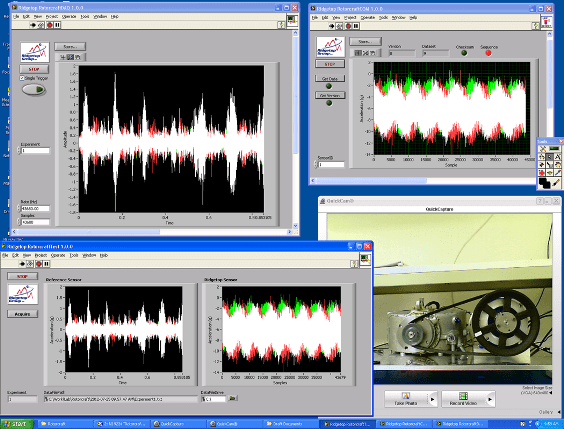Click the SensorID stepper arrows in RotorcraftCOM
564x429 pixels.
pyautogui.click(x=315, y=164)
